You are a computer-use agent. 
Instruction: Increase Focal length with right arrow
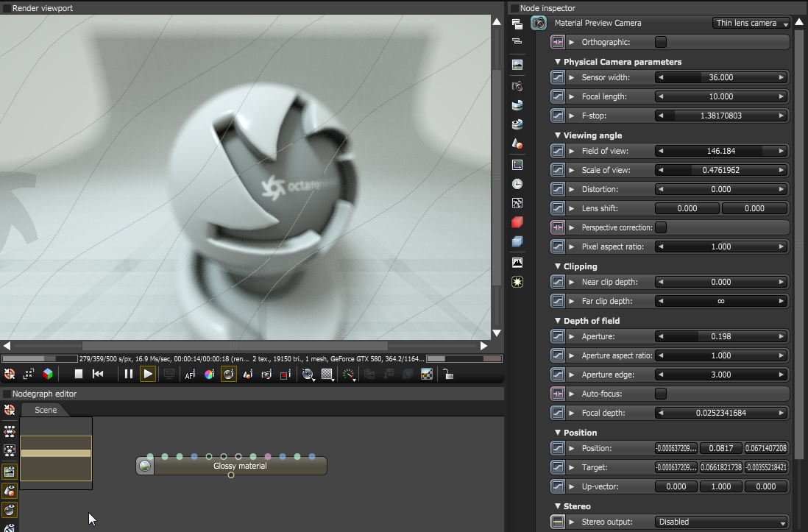[x=782, y=96]
